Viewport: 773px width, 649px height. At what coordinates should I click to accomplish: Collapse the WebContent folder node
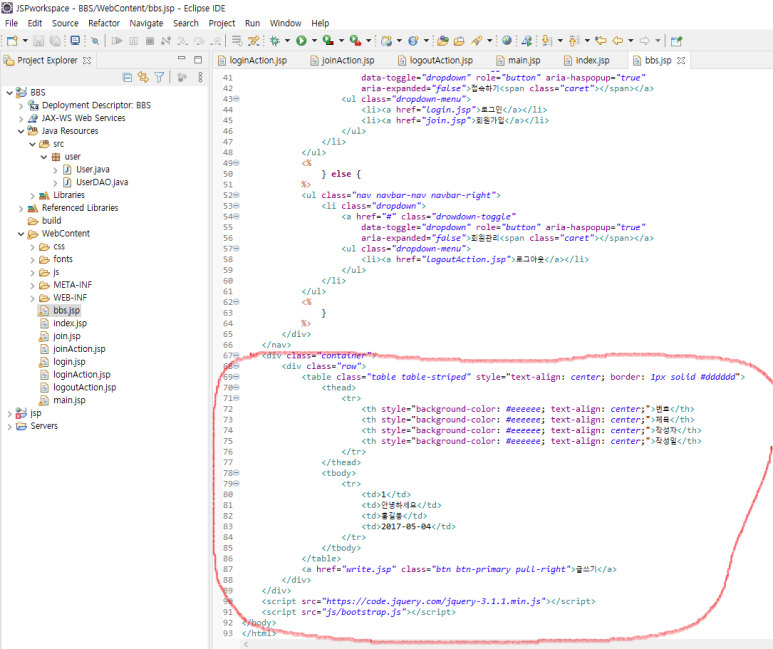tap(21, 234)
